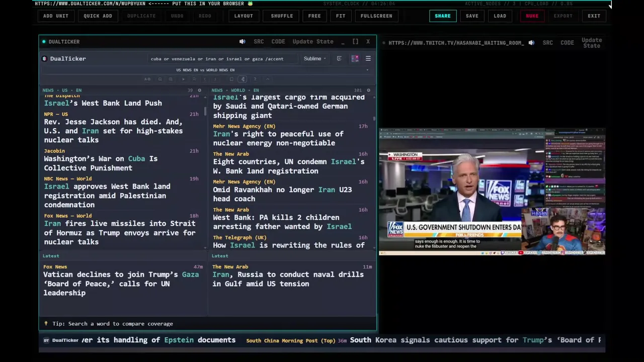Click CODE on the Twitch unit

567,43
